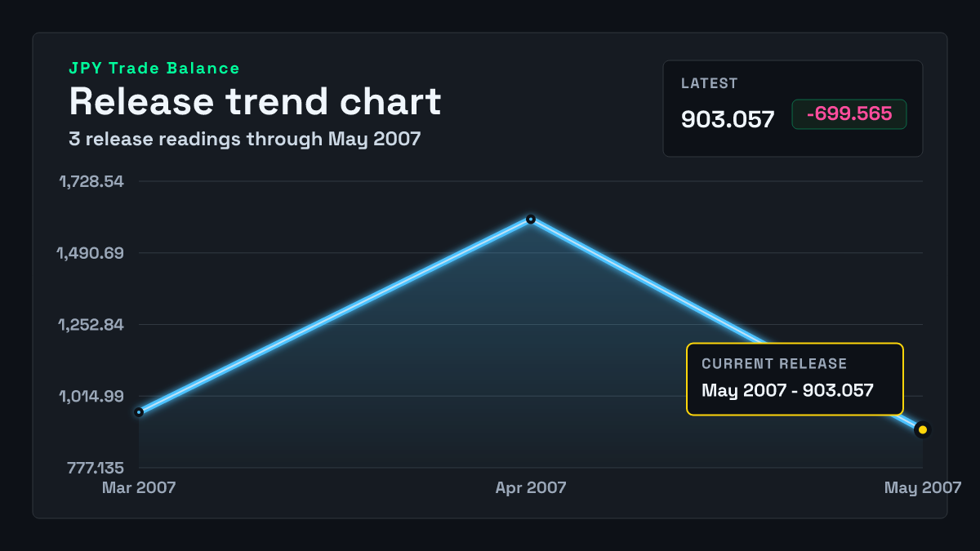Click the May 2007 x-axis label
The image size is (980, 551).
923,488
